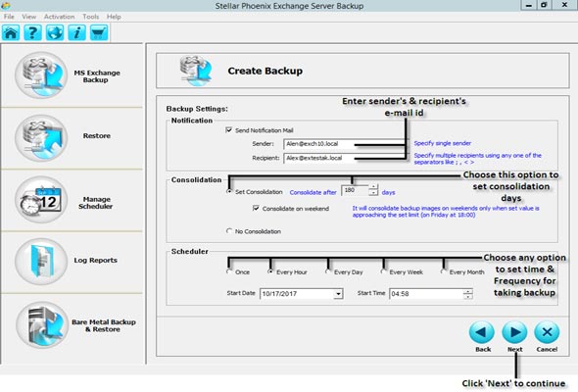Click the Create Backup header icon
578x392 pixels.
196,71
